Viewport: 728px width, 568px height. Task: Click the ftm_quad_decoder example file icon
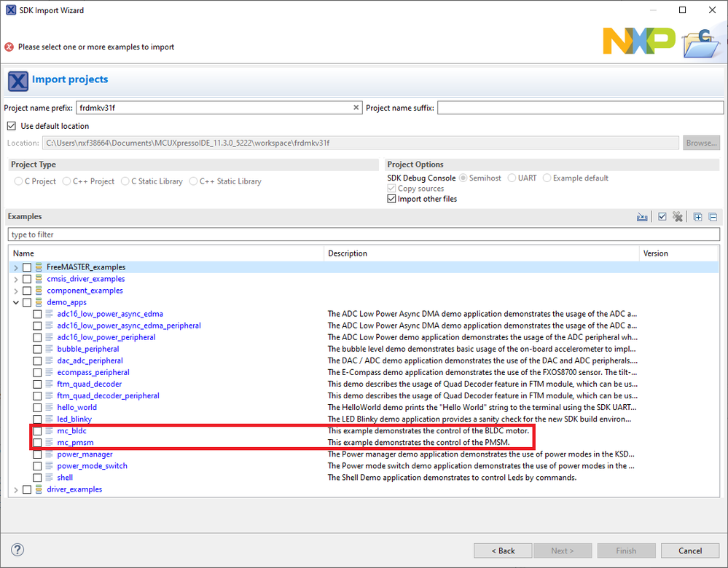(50, 384)
